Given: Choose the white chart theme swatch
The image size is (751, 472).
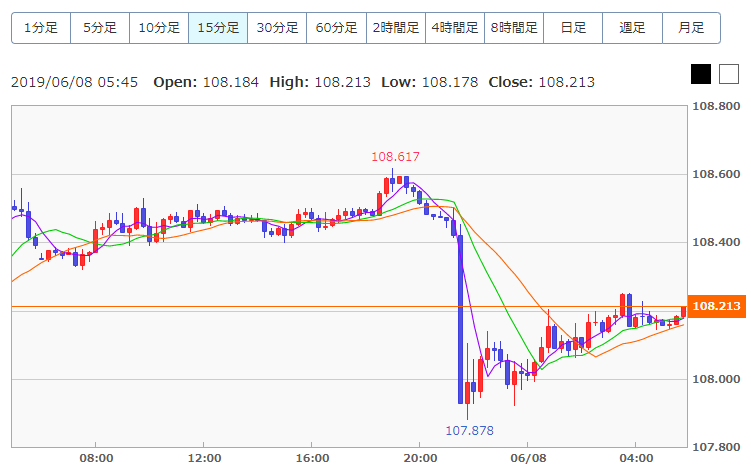Looking at the screenshot, I should [x=729, y=74].
